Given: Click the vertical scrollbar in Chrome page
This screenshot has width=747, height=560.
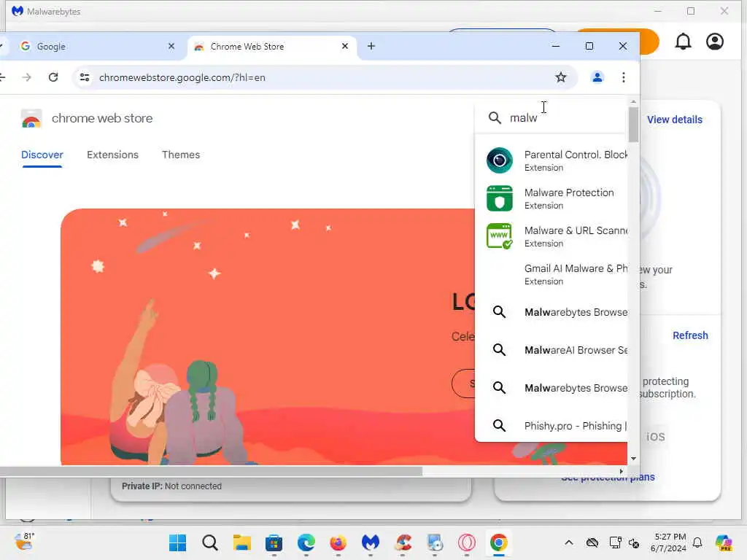Looking at the screenshot, I should (633, 125).
